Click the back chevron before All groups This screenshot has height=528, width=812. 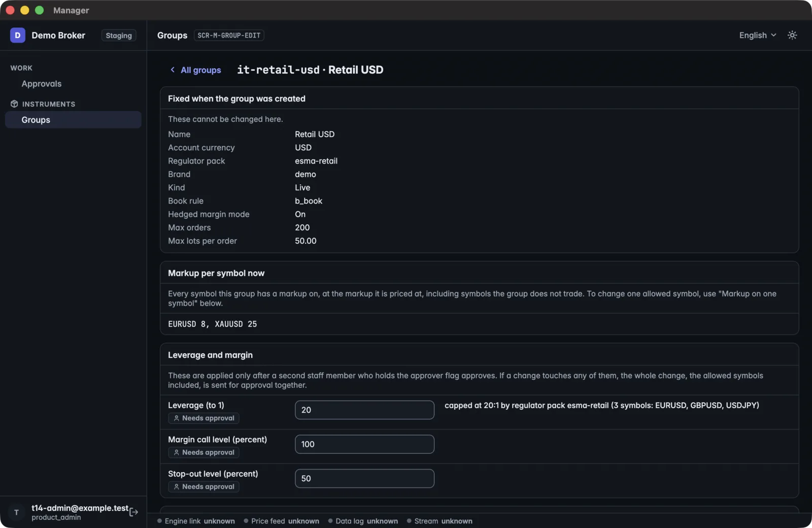pos(173,70)
